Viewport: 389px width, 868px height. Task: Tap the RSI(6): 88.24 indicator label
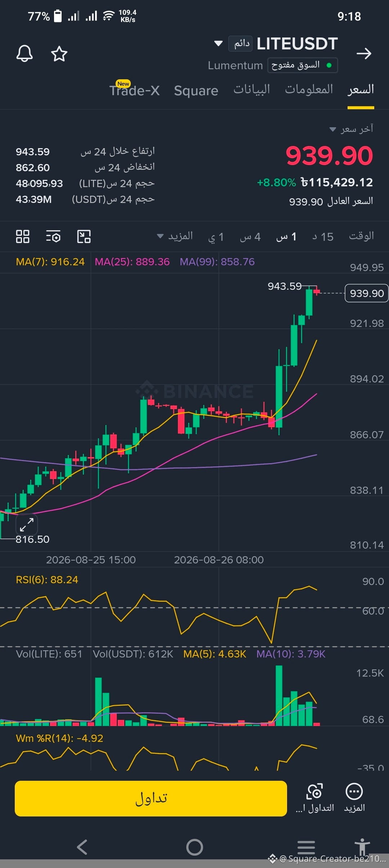[47, 580]
